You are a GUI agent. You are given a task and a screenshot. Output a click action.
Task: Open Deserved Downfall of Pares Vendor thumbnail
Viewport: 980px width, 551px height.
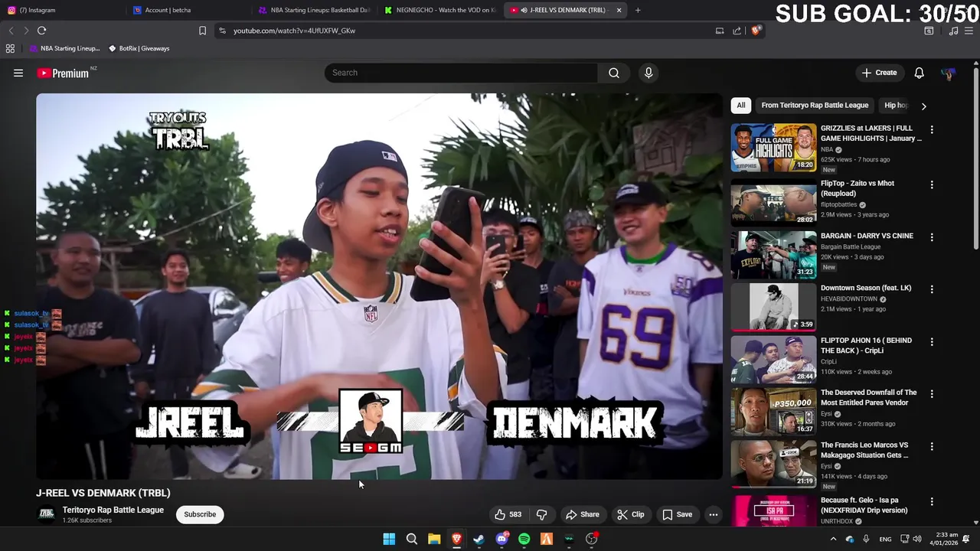(x=773, y=412)
